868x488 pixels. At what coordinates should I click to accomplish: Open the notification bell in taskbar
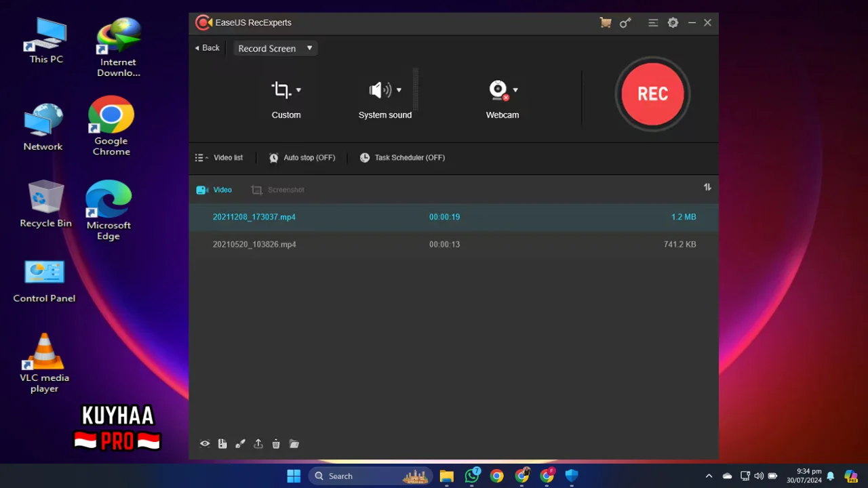830,476
